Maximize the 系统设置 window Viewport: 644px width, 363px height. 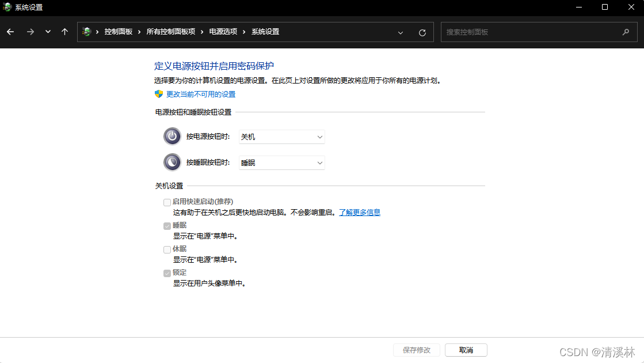coord(605,7)
